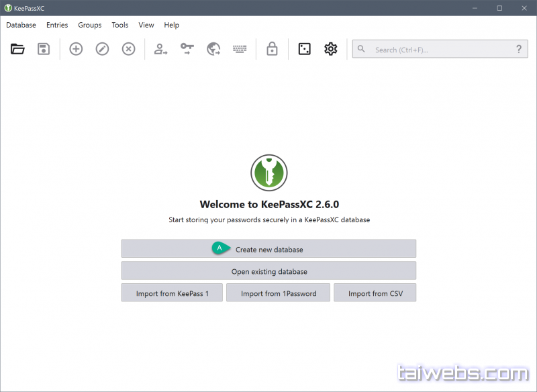Close the KeePassXC window
Viewport: 537px width, 392px height.
[x=524, y=8]
